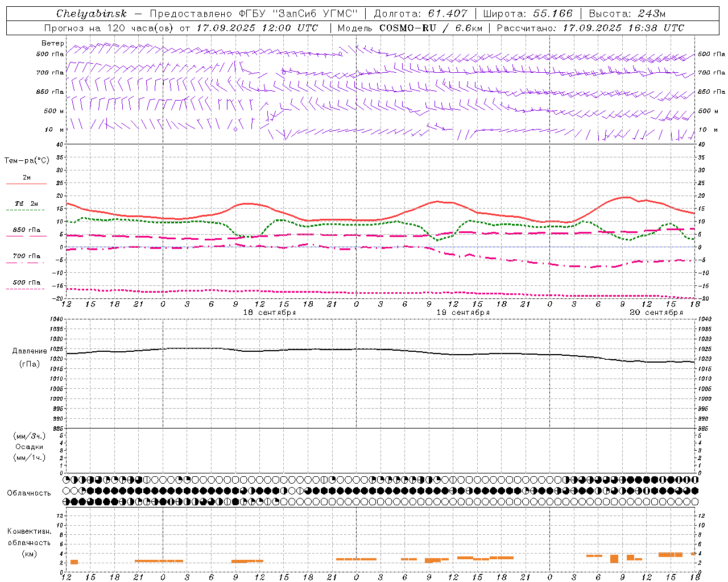728x582 pixels.
Task: Click the 2м temperature legend entry
Action: (27, 177)
